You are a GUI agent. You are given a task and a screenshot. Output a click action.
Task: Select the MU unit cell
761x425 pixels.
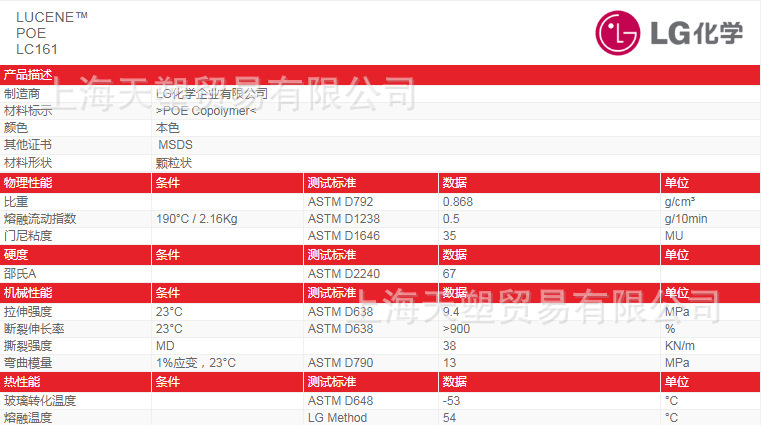click(674, 236)
